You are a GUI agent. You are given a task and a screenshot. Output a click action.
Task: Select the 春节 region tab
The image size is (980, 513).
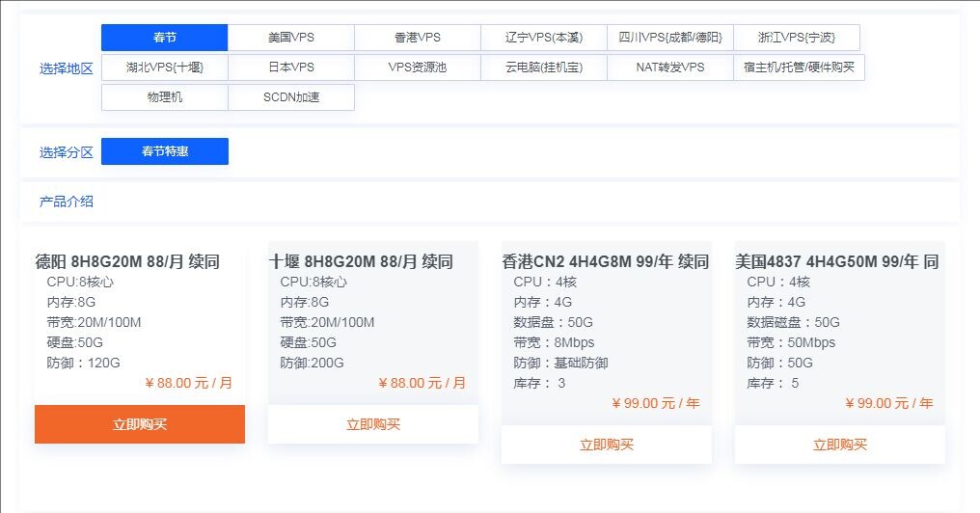pos(165,38)
